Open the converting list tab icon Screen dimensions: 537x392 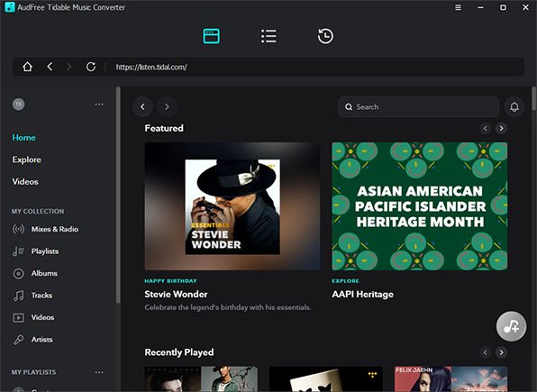click(268, 36)
